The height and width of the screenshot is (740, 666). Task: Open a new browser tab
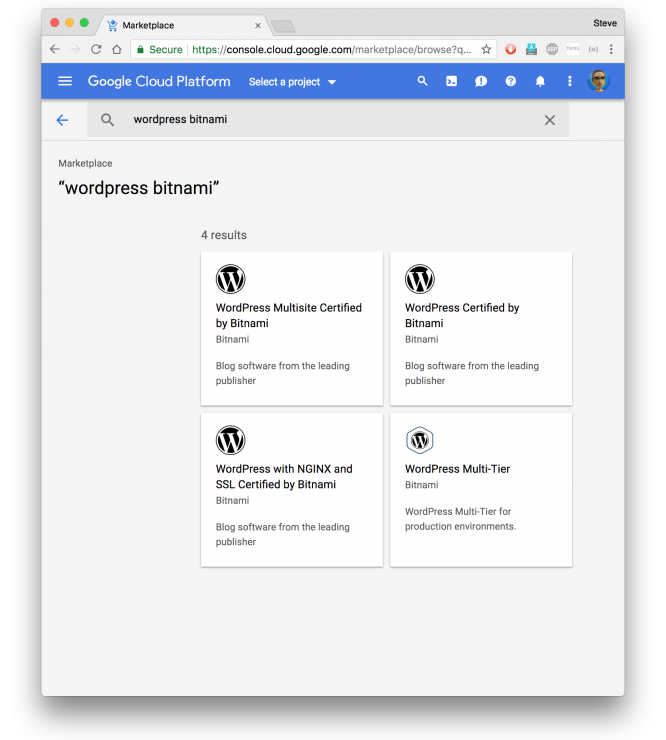pyautogui.click(x=283, y=26)
